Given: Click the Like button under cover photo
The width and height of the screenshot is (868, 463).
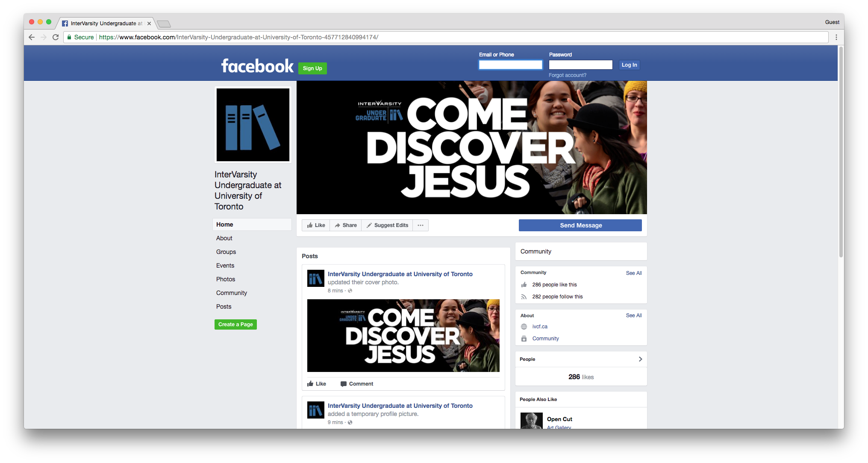Looking at the screenshot, I should (316, 225).
